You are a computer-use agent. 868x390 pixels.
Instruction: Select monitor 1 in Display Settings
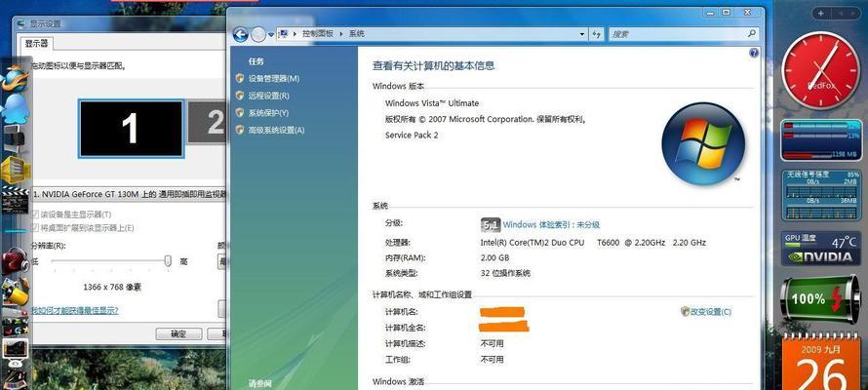coord(131,129)
